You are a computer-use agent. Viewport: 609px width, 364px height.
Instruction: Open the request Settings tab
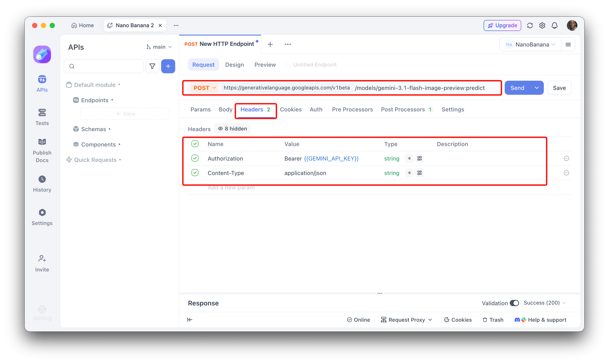pyautogui.click(x=453, y=109)
